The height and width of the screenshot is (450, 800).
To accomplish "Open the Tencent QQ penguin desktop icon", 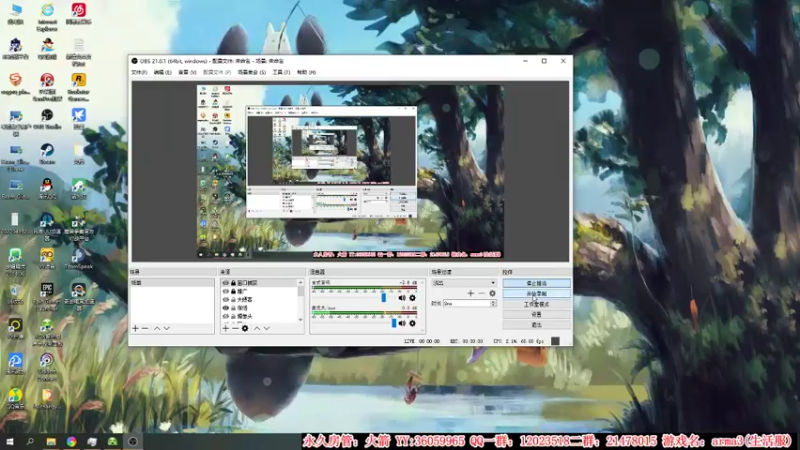I will 47,188.
